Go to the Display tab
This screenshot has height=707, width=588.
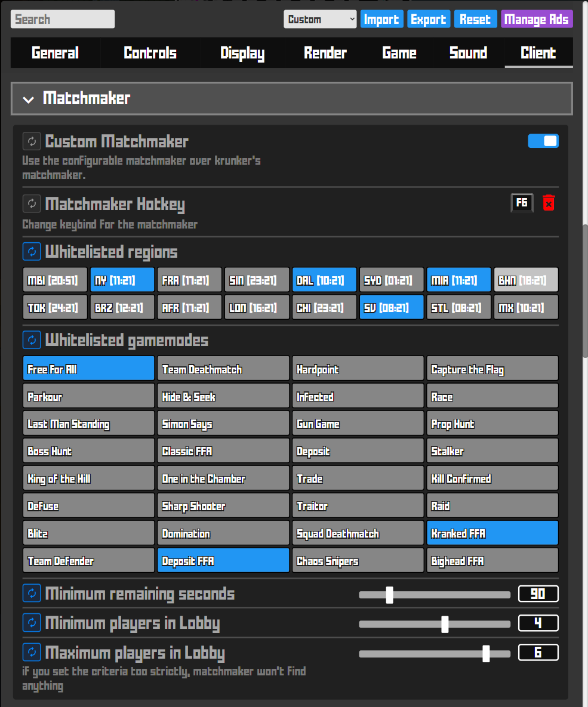click(x=242, y=53)
